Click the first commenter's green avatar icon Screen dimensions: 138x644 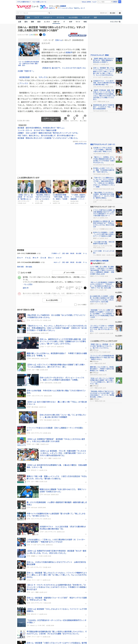19,277
